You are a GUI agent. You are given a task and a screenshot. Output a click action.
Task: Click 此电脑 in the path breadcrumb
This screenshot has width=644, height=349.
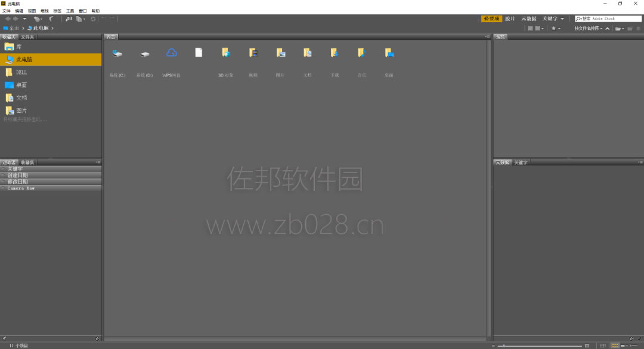pos(41,29)
